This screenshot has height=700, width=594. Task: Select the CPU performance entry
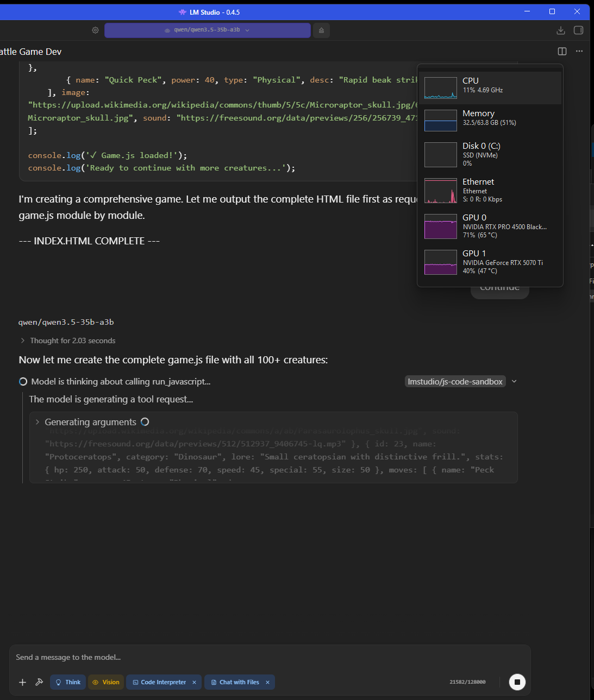pyautogui.click(x=490, y=88)
